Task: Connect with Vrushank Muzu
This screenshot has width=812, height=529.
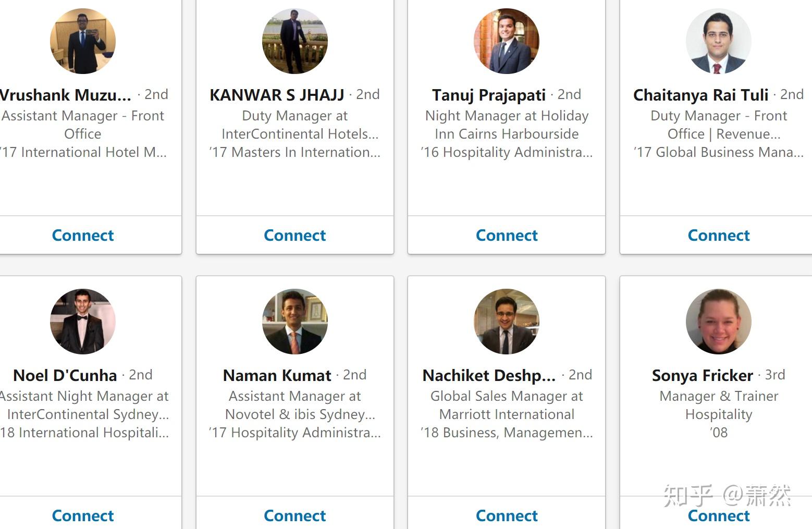Action: [83, 235]
